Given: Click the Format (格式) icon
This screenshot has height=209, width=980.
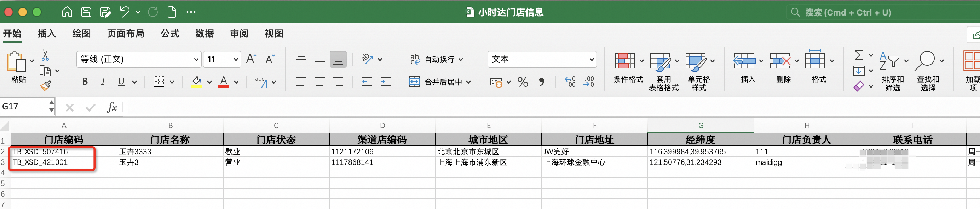Looking at the screenshot, I should pos(815,60).
